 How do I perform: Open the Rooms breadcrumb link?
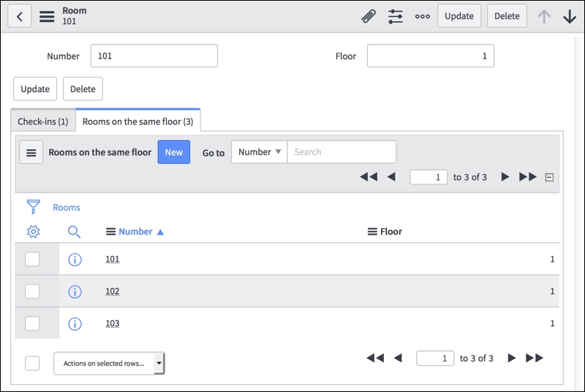coord(67,208)
